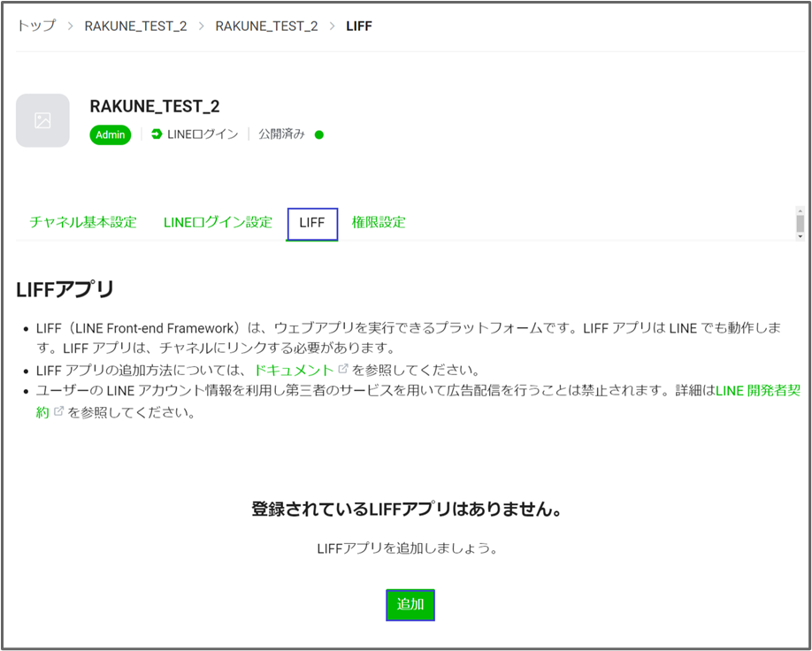Click the LIFFアプリを追加しましょう。 text
Viewport: 812px width, 651px height.
click(x=407, y=548)
